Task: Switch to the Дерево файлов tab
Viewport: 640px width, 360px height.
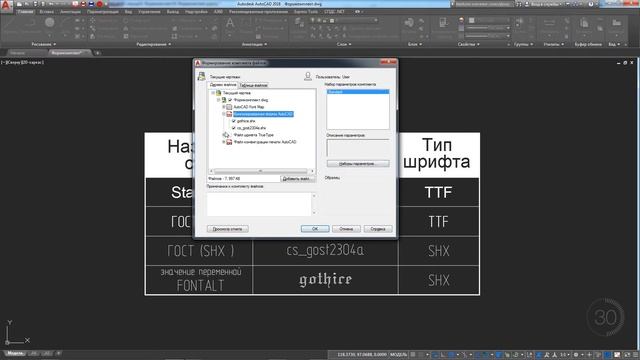Action: [x=223, y=85]
